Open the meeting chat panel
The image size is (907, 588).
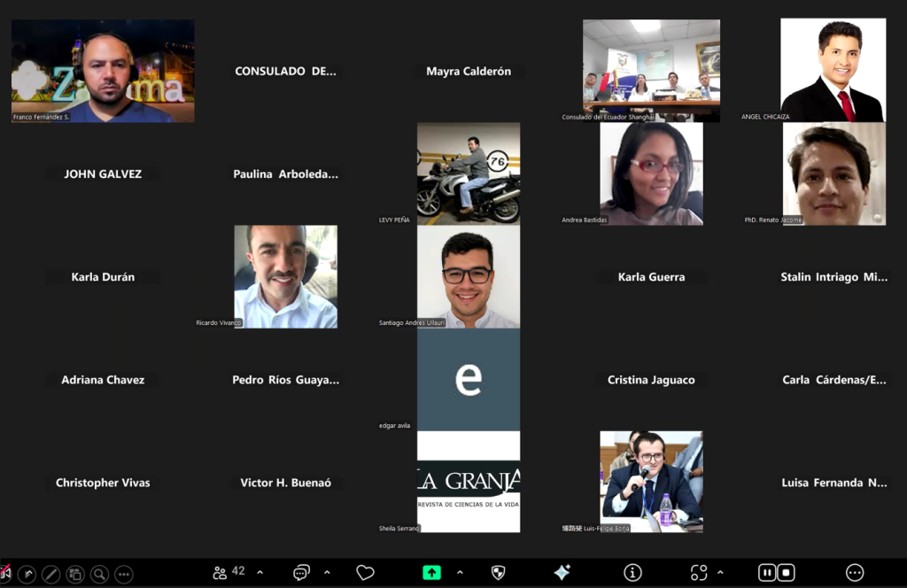point(301,573)
